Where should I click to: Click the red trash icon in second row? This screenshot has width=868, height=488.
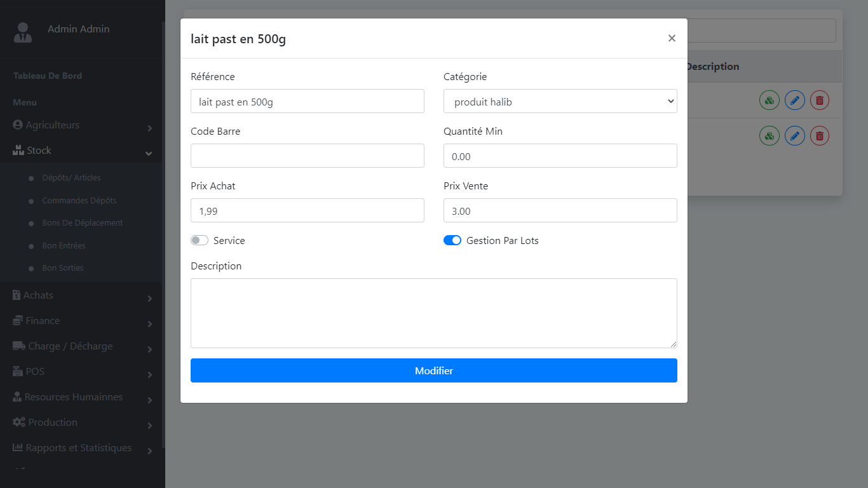[x=820, y=136]
